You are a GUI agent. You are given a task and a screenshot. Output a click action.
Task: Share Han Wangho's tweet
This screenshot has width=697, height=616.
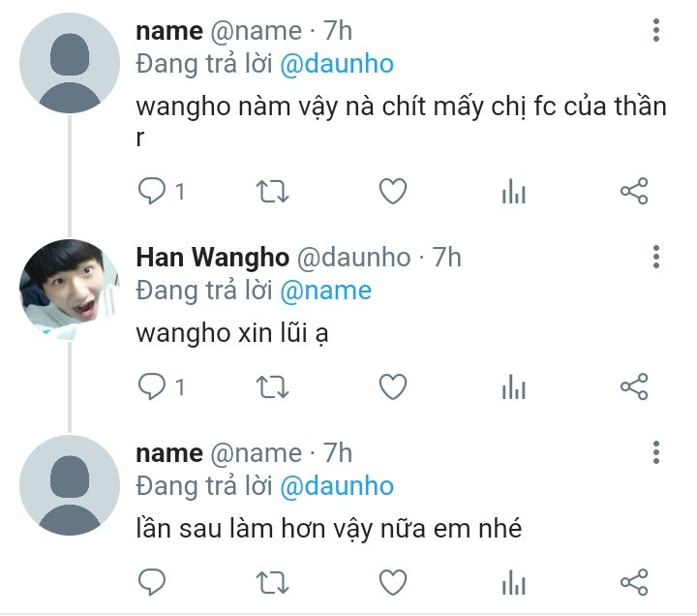[x=634, y=386]
